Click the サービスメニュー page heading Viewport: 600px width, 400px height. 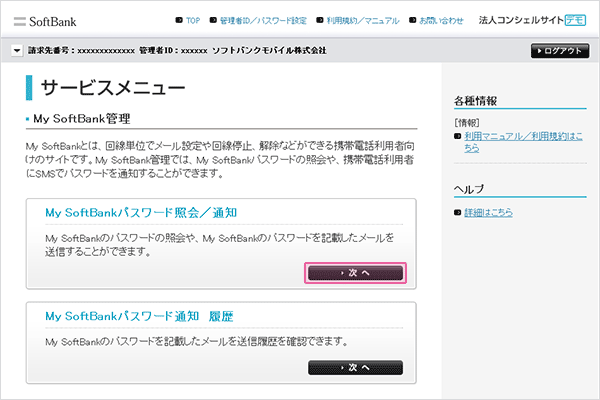click(113, 88)
